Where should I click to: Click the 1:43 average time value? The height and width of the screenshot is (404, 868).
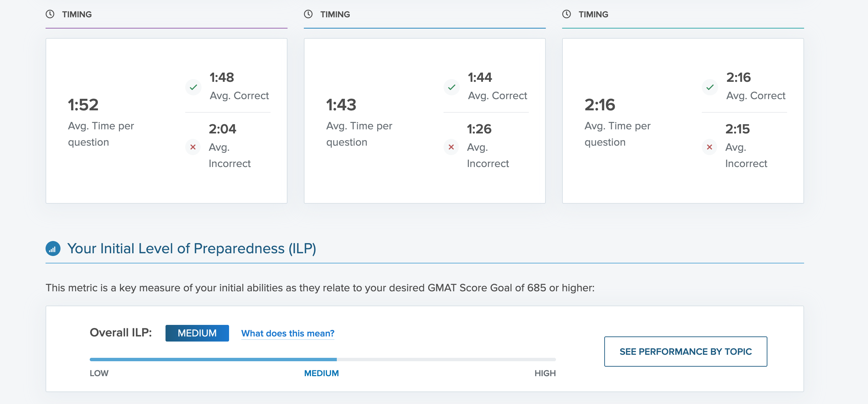341,105
